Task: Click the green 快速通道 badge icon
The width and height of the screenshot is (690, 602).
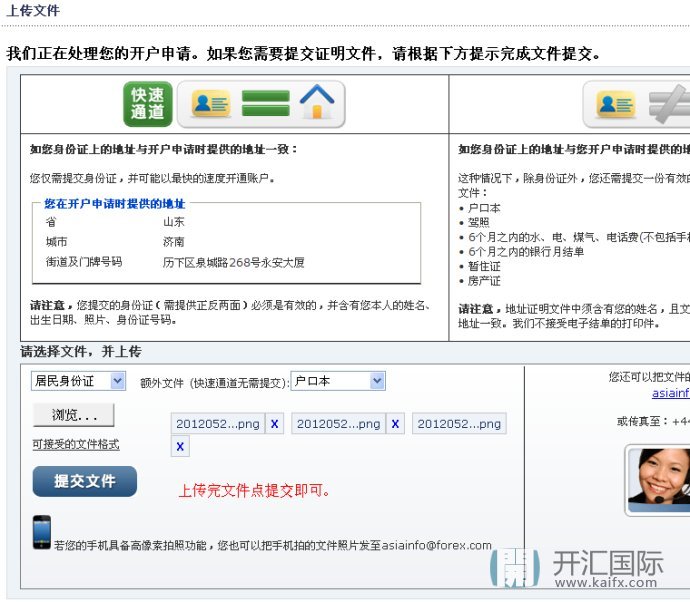Action: click(148, 104)
